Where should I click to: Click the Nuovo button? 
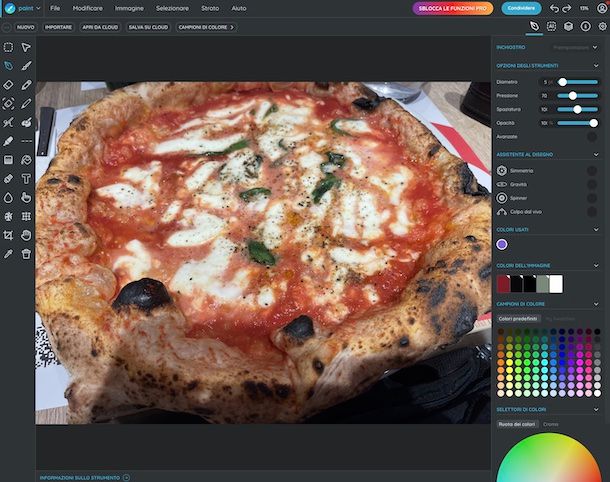25,27
